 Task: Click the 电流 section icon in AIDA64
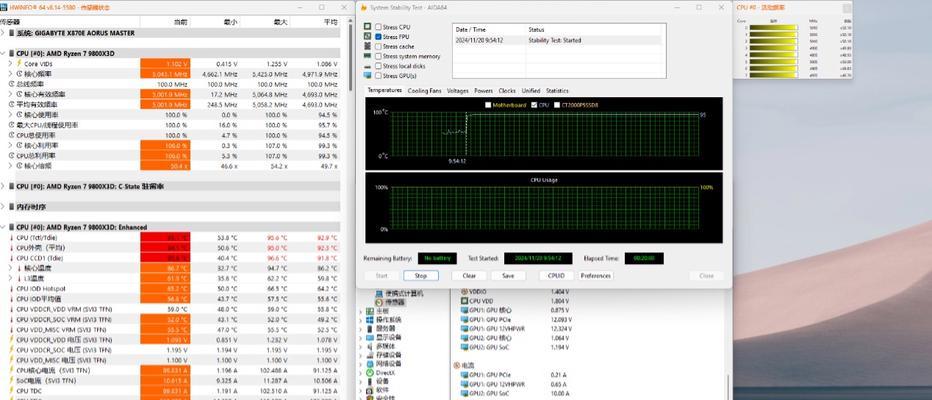456,365
